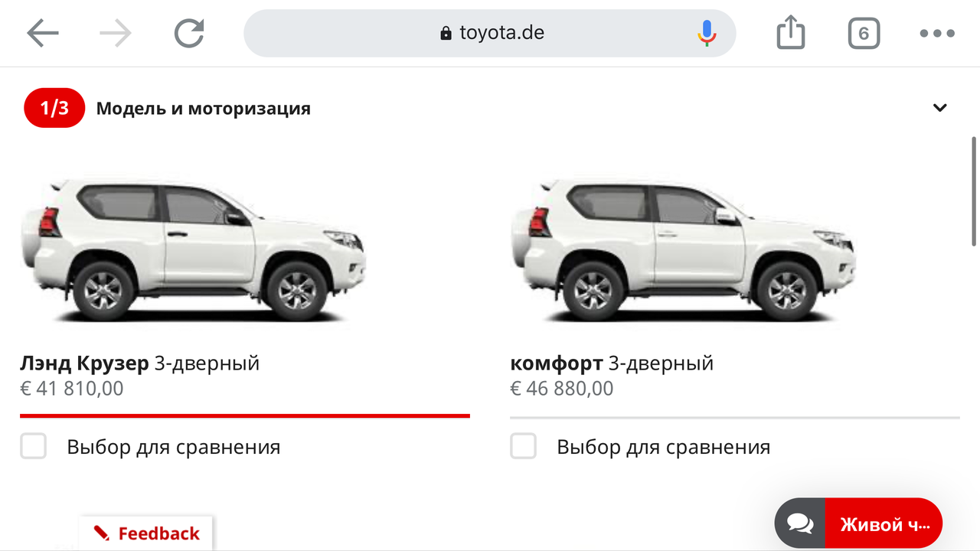The width and height of the screenshot is (980, 551).
Task: Open live chat speech bubble icon
Action: click(x=800, y=523)
